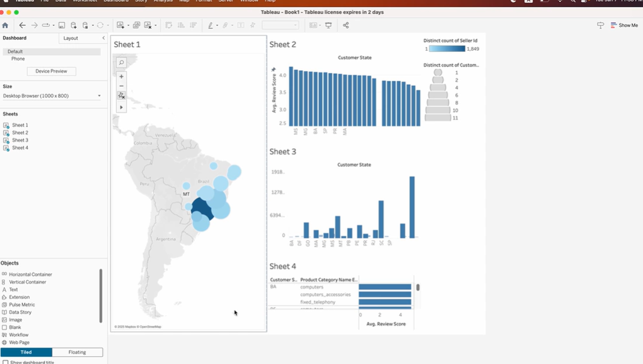Click the Save workbook toolbar icon
This screenshot has height=364, width=643.
[62, 25]
